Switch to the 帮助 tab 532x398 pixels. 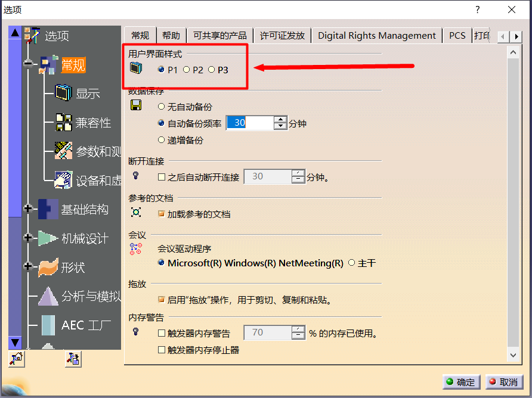(x=171, y=36)
